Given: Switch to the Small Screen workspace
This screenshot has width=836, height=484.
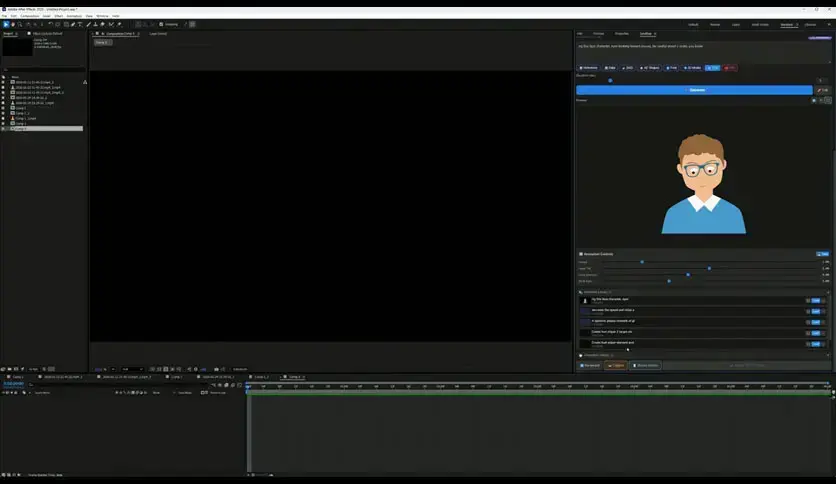Looking at the screenshot, I should pyautogui.click(x=760, y=25).
